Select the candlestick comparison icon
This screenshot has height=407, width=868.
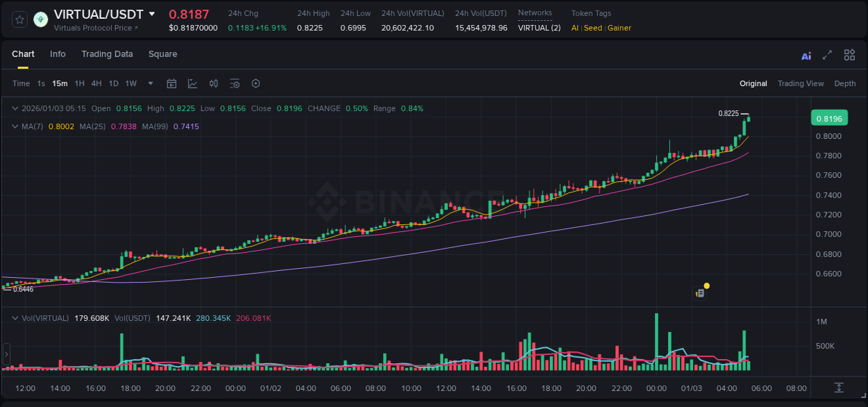point(213,83)
